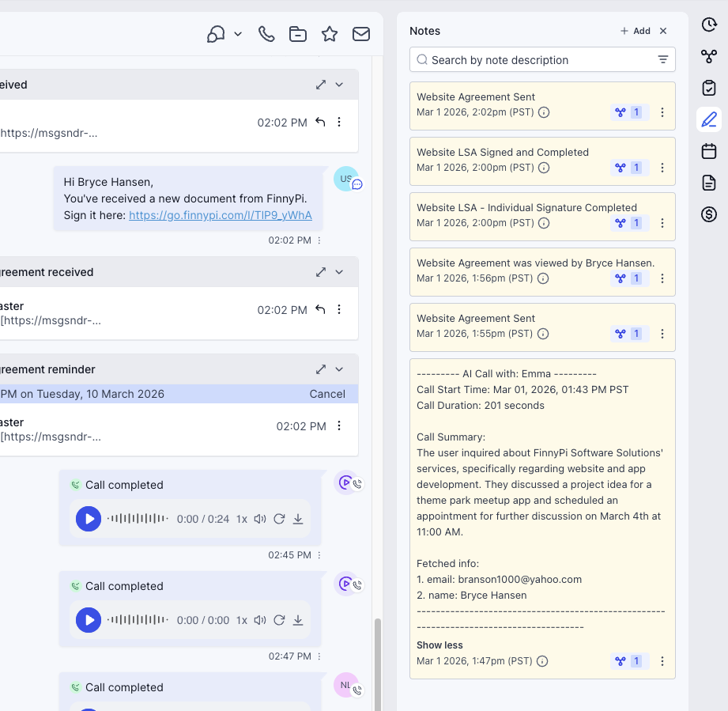Show less on the AI Call note
728x711 pixels.
click(x=439, y=645)
